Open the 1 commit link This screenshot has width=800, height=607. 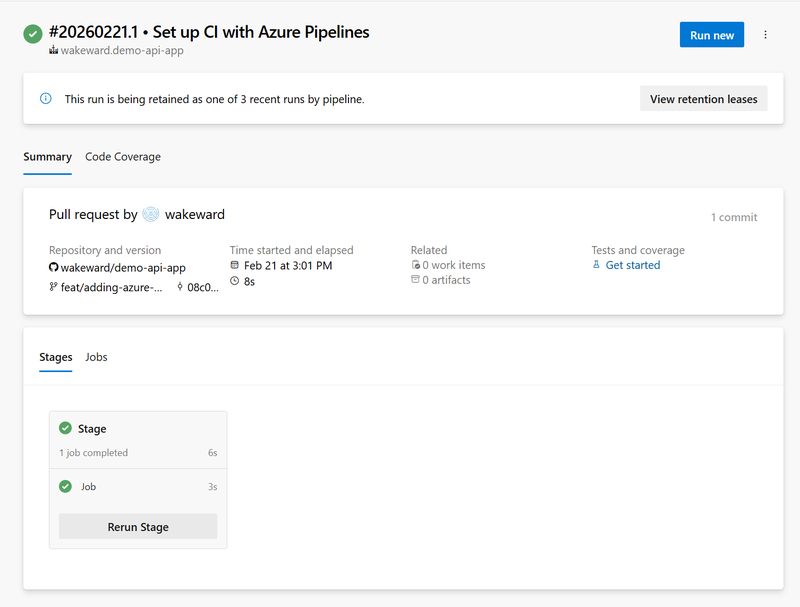tap(733, 217)
